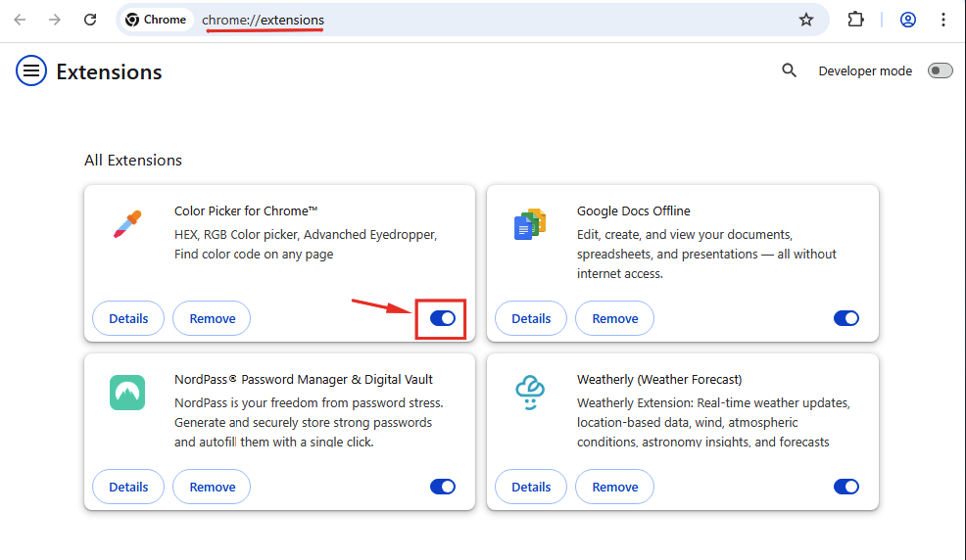Image resolution: width=966 pixels, height=560 pixels.
Task: Go back using the browser back arrow
Action: [x=20, y=20]
